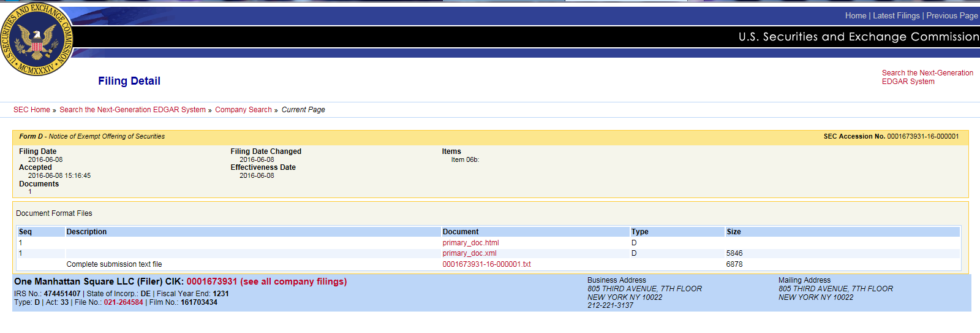Select IRS No. 474451407

click(62, 294)
